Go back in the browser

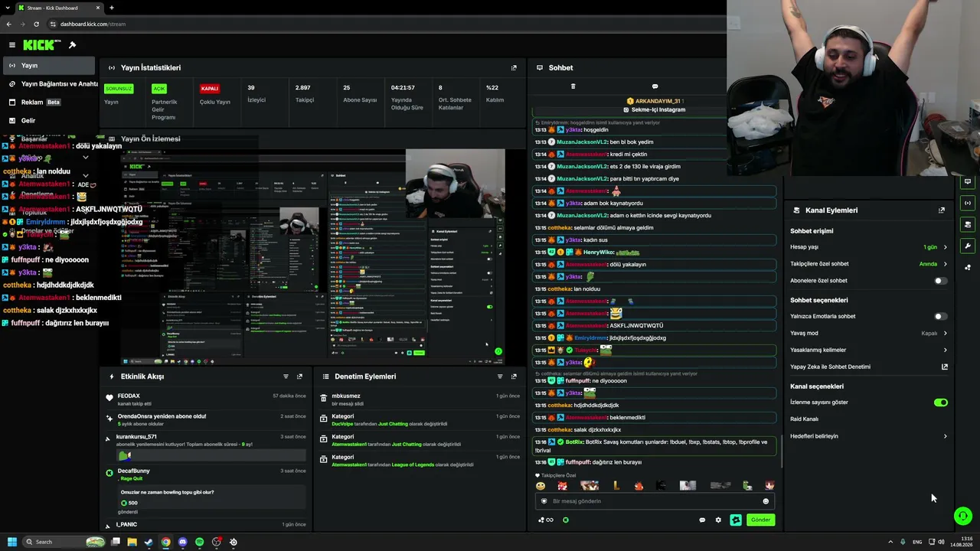[8, 24]
